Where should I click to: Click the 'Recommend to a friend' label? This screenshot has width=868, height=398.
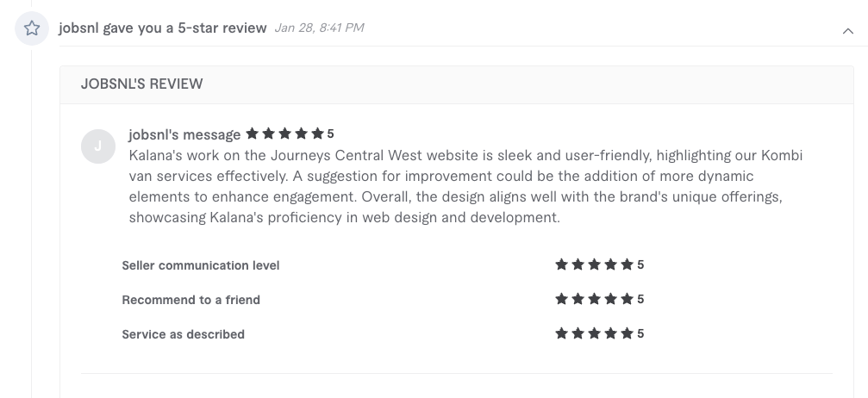[x=191, y=300]
